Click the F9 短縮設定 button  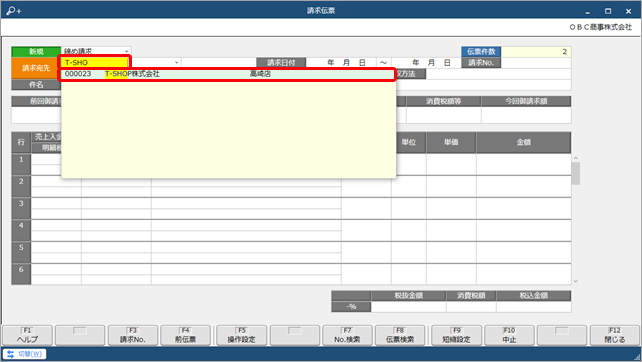pos(457,335)
